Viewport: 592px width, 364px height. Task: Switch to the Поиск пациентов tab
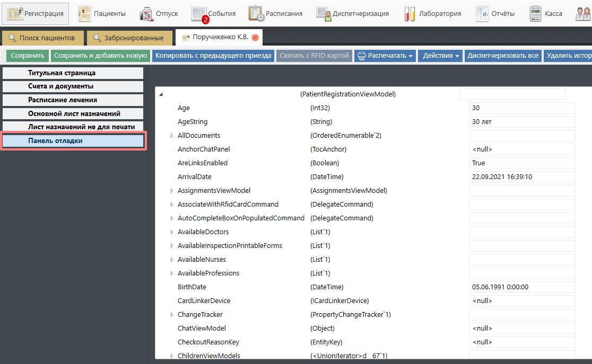click(x=42, y=38)
